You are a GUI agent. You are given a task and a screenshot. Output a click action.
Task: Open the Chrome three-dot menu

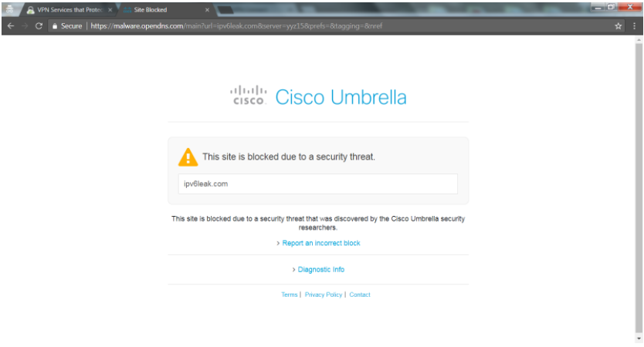635,26
